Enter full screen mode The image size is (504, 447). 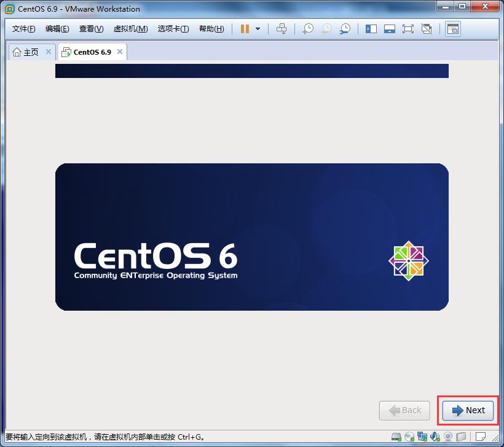click(408, 29)
